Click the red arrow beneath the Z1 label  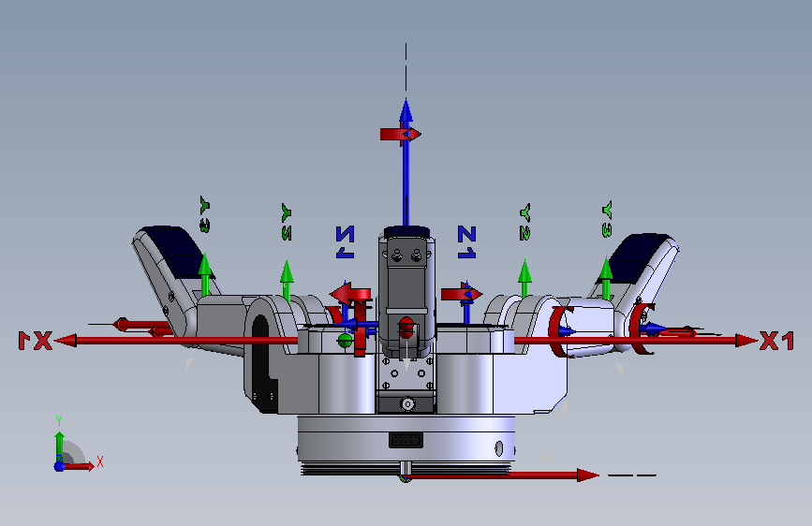462,295
